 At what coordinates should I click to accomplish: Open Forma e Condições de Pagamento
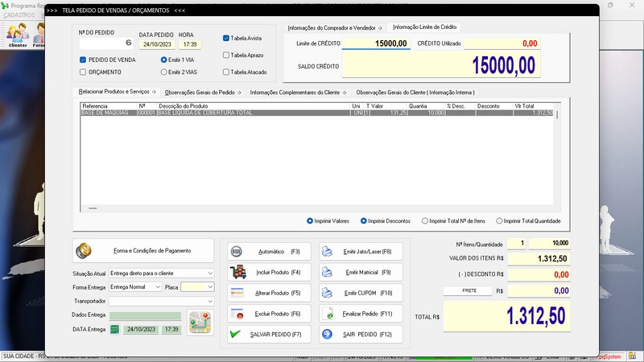pyautogui.click(x=143, y=251)
